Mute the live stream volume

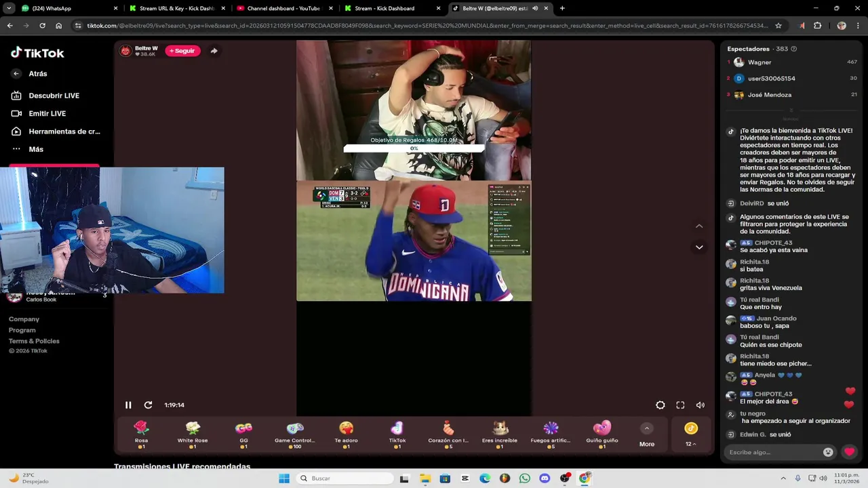[x=701, y=405]
